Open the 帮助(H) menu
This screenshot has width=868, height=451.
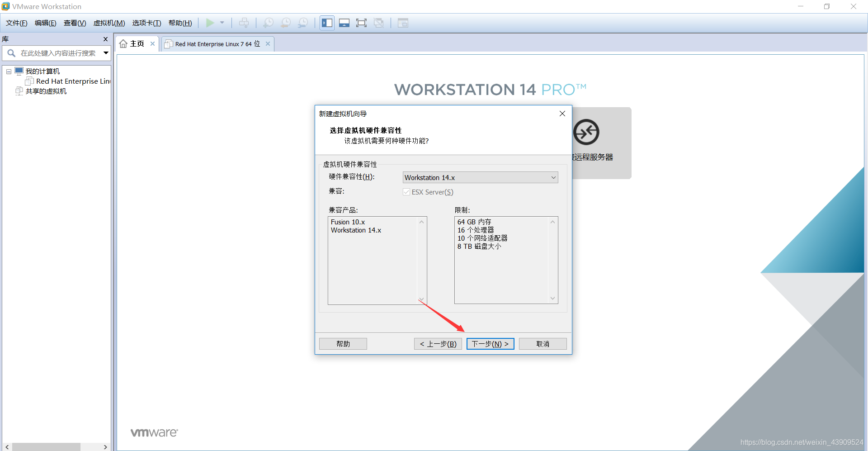click(180, 23)
